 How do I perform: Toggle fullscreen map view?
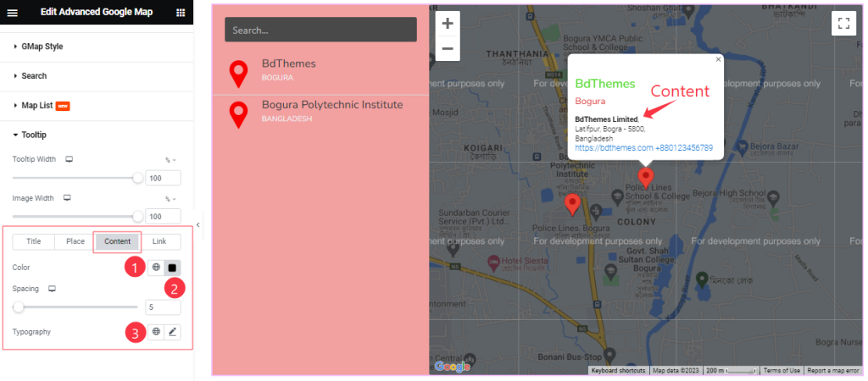[843, 23]
